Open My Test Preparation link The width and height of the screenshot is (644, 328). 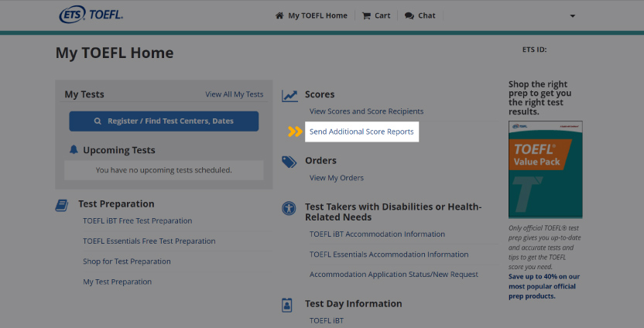[x=117, y=282]
